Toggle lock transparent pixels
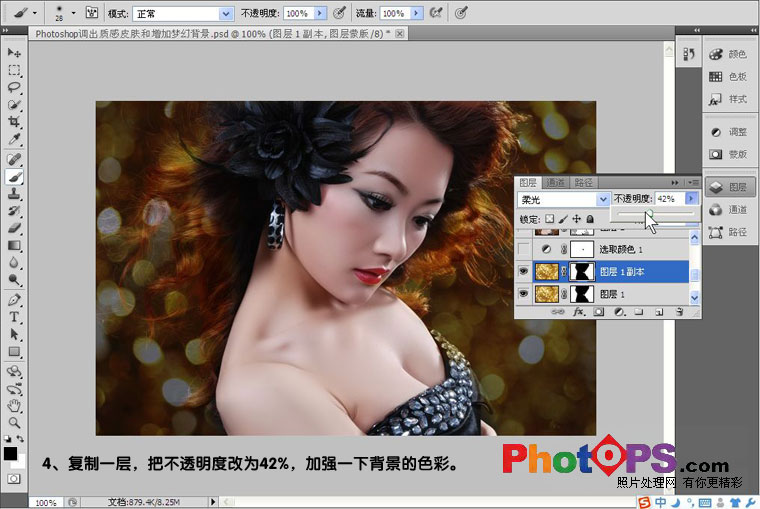This screenshot has height=509, width=760. point(550,219)
